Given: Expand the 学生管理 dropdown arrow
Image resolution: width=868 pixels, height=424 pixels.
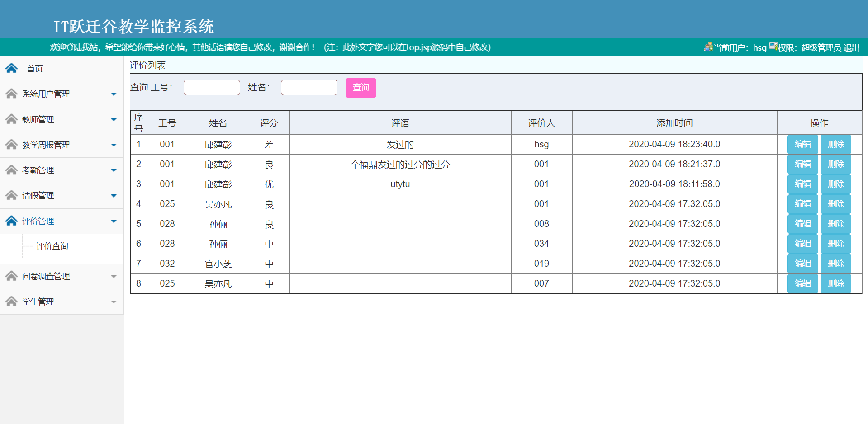Looking at the screenshot, I should point(114,302).
